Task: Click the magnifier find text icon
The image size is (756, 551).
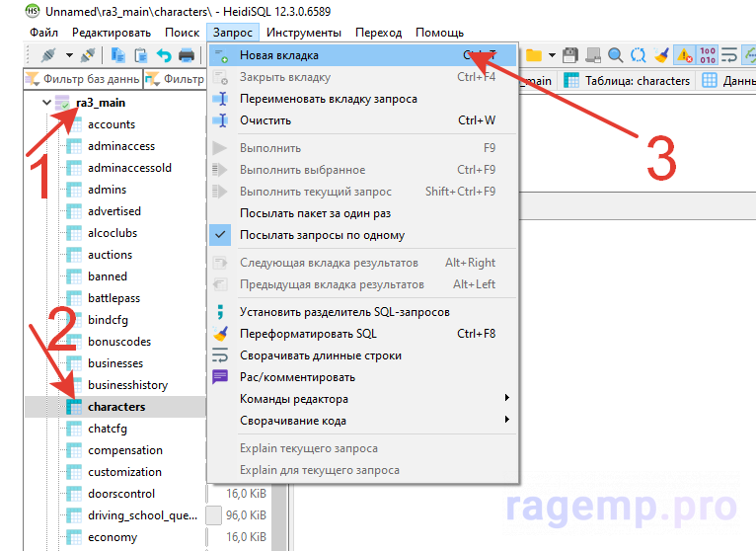Action: coord(616,55)
